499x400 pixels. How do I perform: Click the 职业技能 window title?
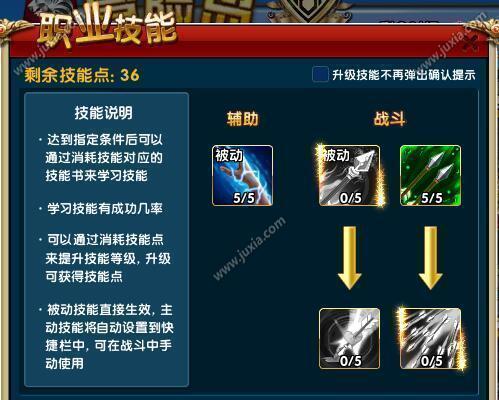tap(107, 30)
